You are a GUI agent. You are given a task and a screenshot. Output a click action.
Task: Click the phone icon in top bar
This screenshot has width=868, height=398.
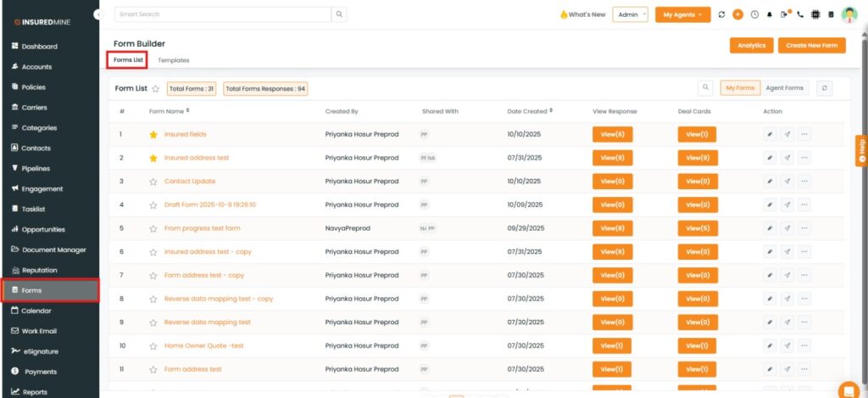pyautogui.click(x=800, y=14)
